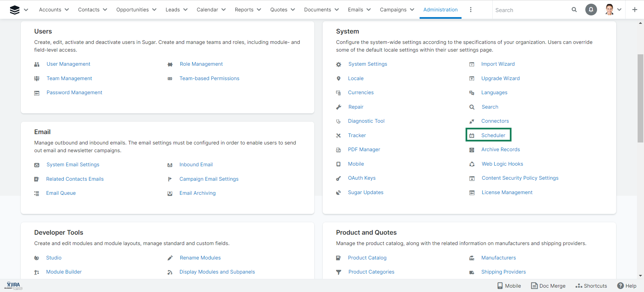Click the Repair wrench icon
The width and height of the screenshot is (644, 292).
(x=339, y=107)
